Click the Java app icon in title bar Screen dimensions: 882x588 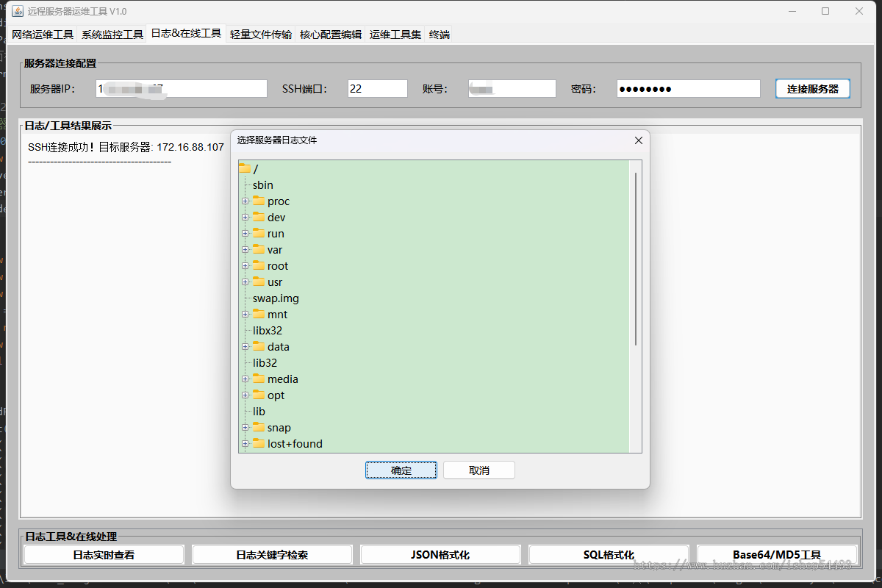17,11
